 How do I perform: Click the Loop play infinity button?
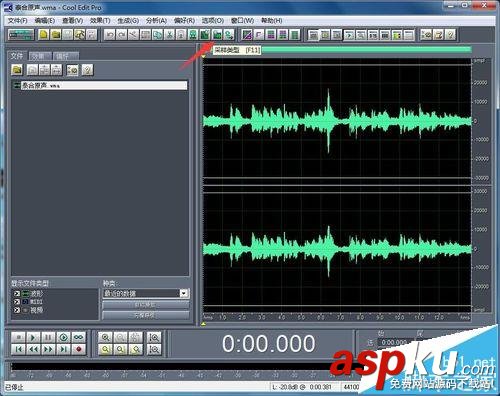tap(79, 337)
